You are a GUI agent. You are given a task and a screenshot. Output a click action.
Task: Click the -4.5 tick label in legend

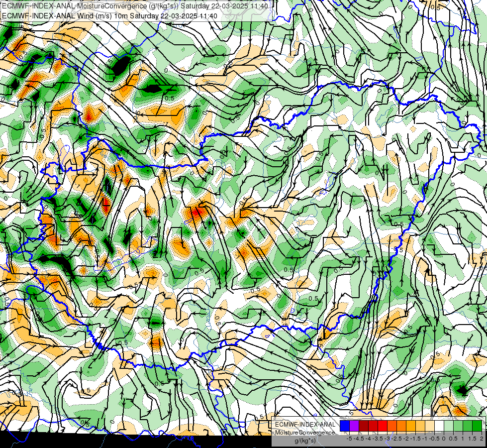359,439
